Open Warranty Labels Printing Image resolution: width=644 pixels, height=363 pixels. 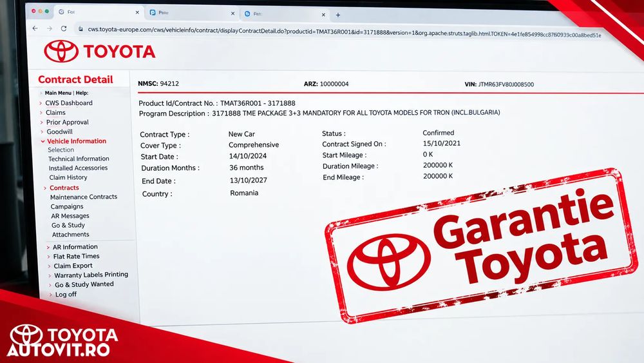[x=91, y=275]
